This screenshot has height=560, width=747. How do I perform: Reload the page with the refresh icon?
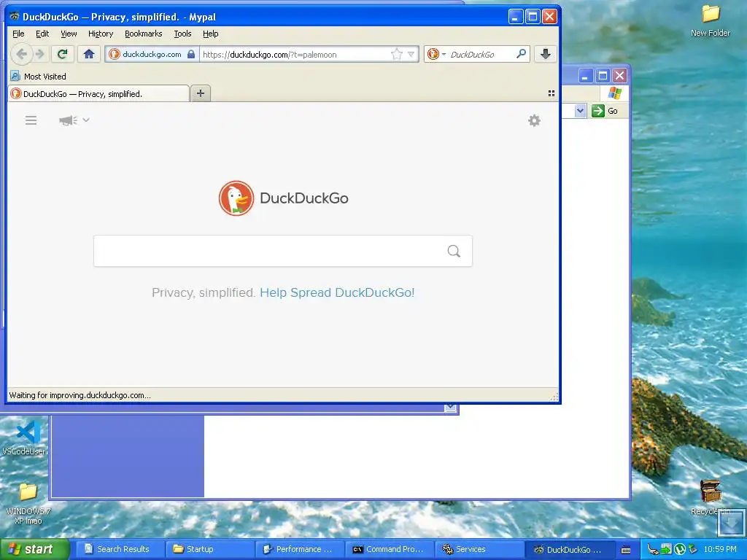click(x=63, y=54)
